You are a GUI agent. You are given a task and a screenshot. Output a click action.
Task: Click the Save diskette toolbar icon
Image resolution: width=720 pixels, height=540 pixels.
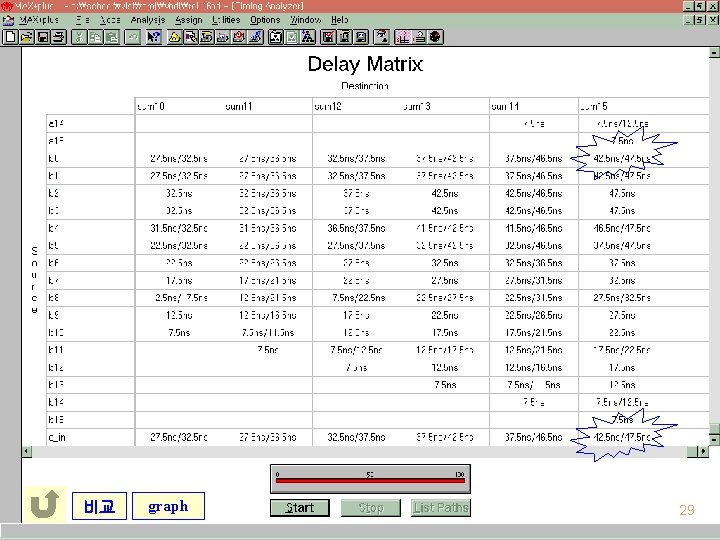tap(43, 37)
